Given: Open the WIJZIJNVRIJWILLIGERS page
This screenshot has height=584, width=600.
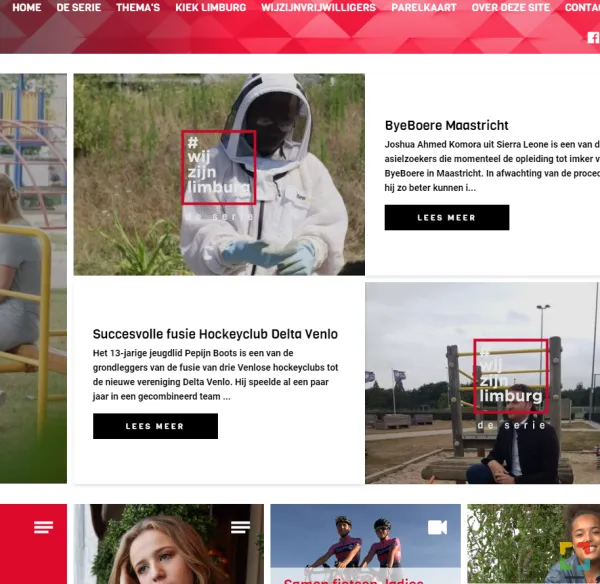Looking at the screenshot, I should (318, 8).
